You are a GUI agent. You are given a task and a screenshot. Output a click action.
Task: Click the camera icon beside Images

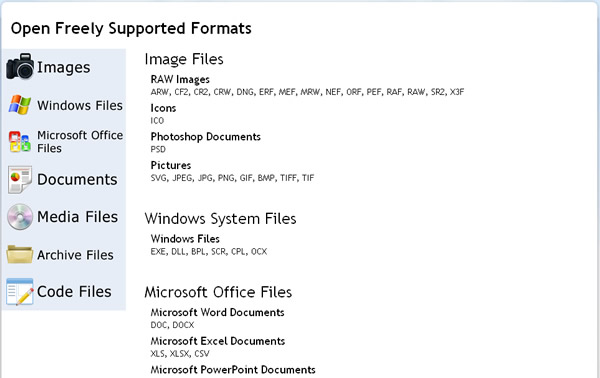[x=20, y=66]
